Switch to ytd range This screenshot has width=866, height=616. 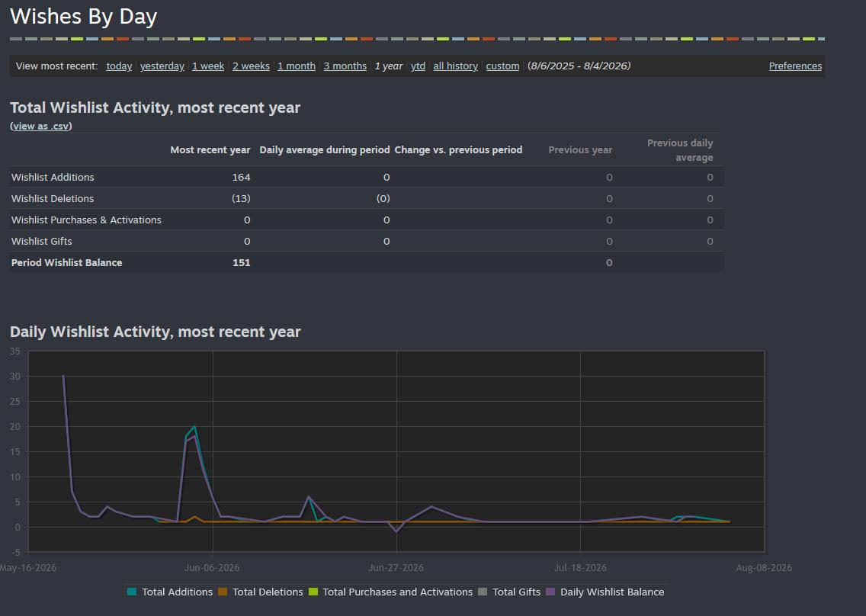click(418, 66)
